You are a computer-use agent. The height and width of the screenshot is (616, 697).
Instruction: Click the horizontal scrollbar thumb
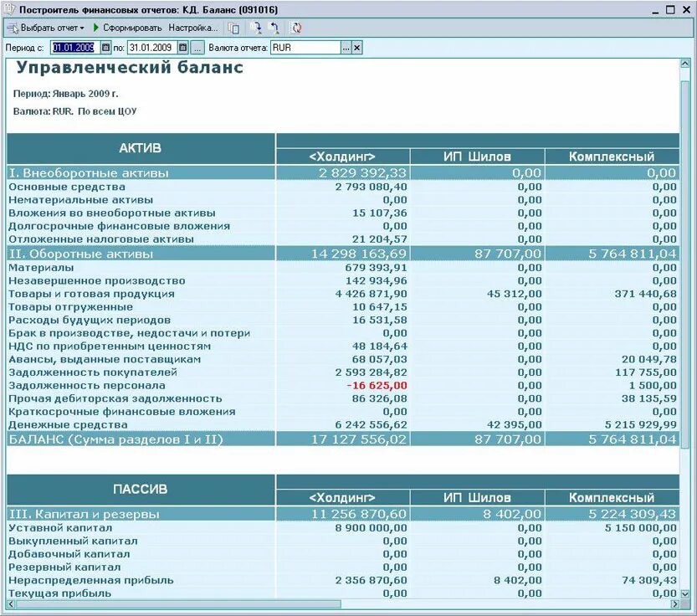tap(179, 604)
